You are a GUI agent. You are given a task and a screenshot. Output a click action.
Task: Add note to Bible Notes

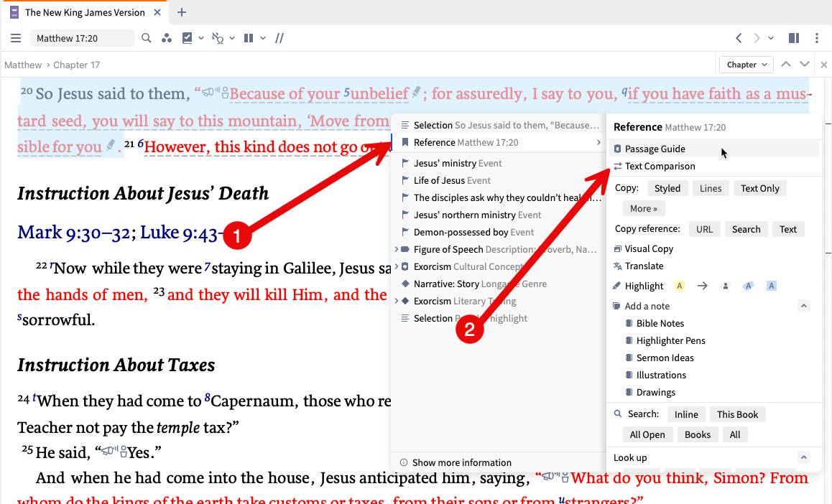pos(660,323)
